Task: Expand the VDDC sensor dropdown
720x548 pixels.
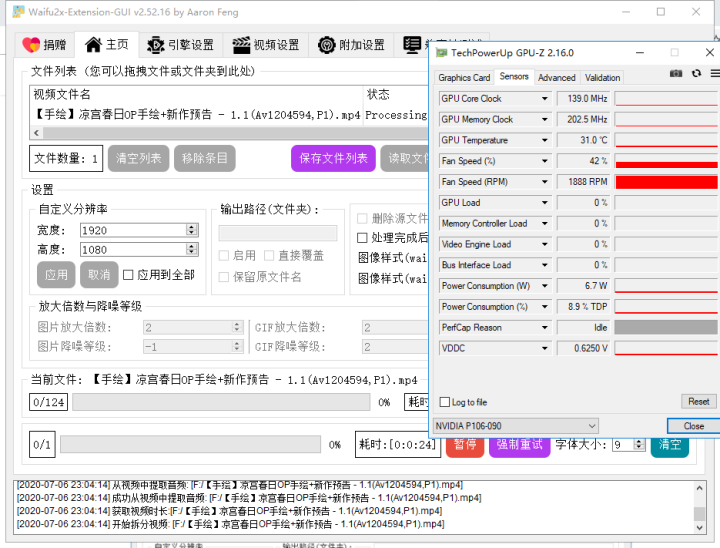Action: (545, 348)
